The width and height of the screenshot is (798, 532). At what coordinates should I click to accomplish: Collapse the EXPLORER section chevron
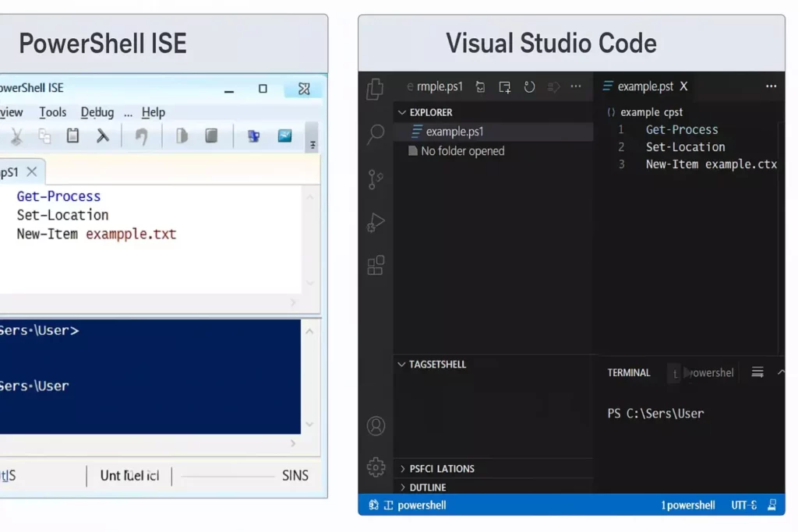401,112
